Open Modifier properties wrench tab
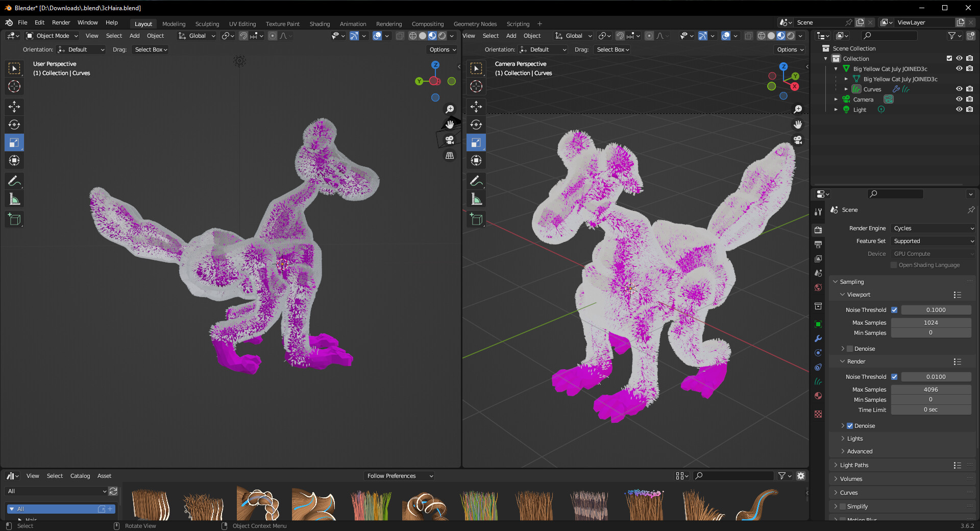980x531 pixels. click(x=818, y=339)
